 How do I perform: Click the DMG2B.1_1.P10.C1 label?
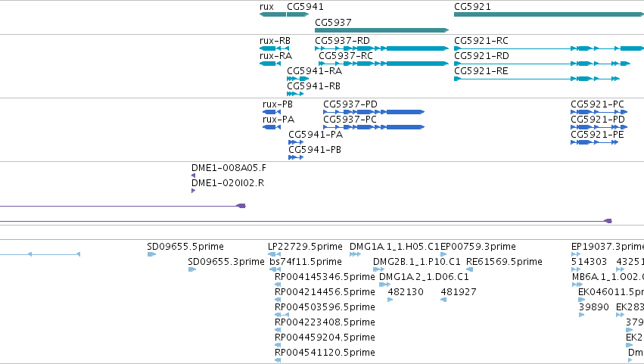(416, 262)
